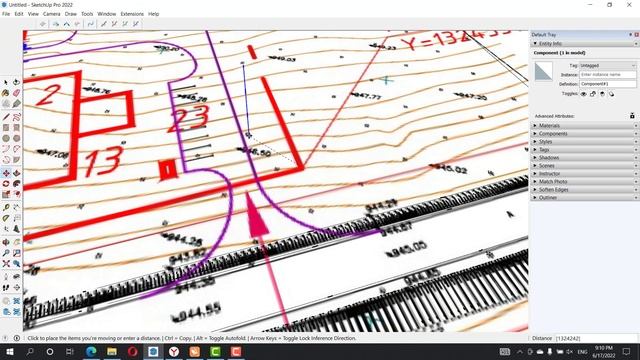The image size is (640, 360).
Task: Open the View menu
Action: [33, 14]
